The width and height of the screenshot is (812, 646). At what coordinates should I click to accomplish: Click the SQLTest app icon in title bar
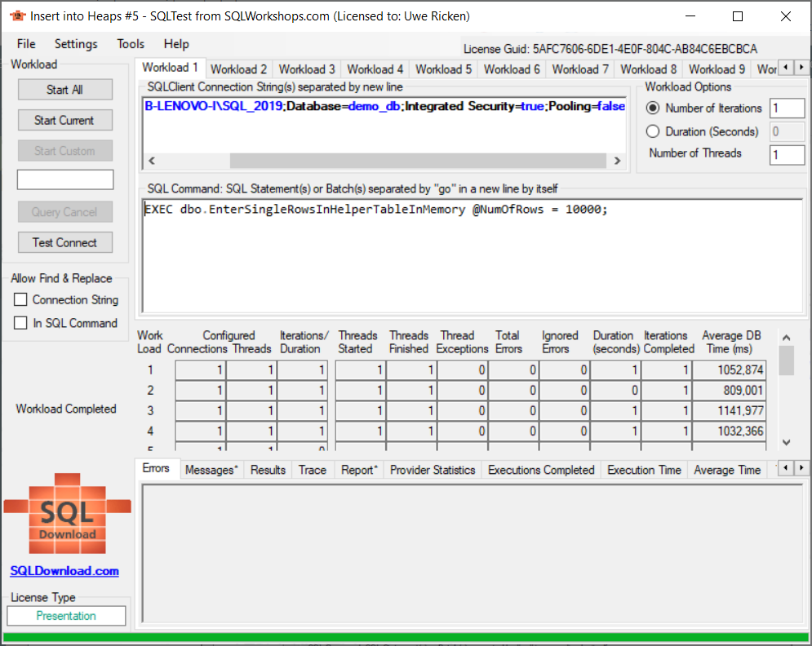pos(17,16)
